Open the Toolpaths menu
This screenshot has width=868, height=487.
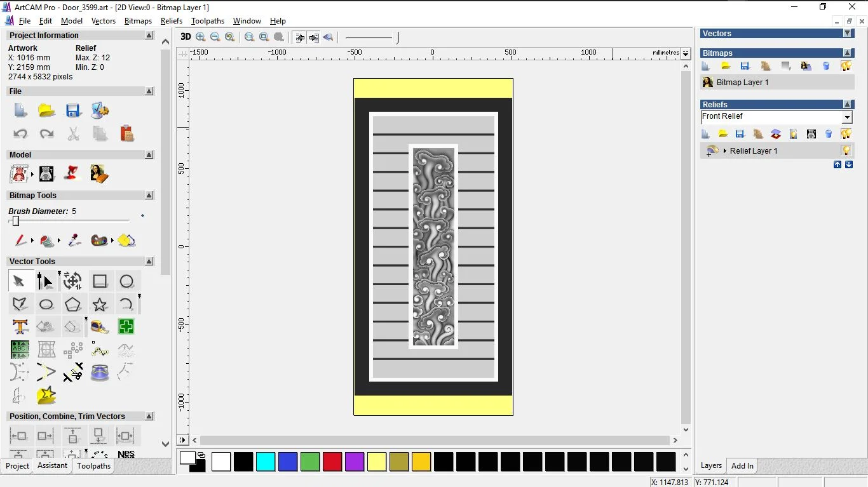208,21
